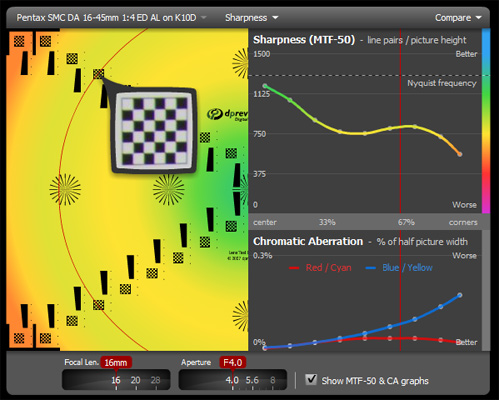
Task: Toggle the Show MTF-50 & CA graphs checkbox
Action: point(311,379)
